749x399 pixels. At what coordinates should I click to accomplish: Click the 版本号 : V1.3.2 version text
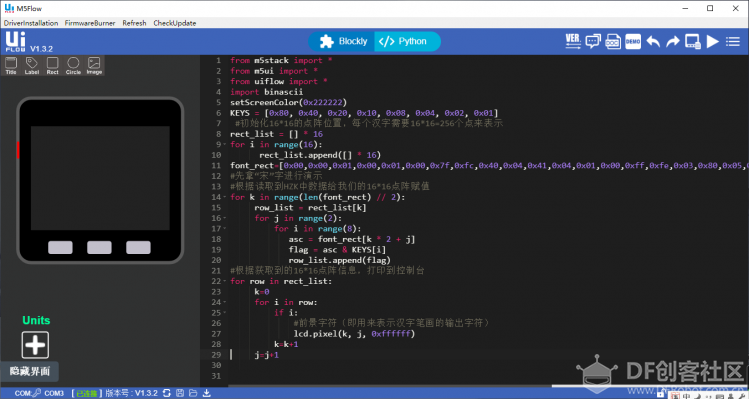pyautogui.click(x=131, y=393)
